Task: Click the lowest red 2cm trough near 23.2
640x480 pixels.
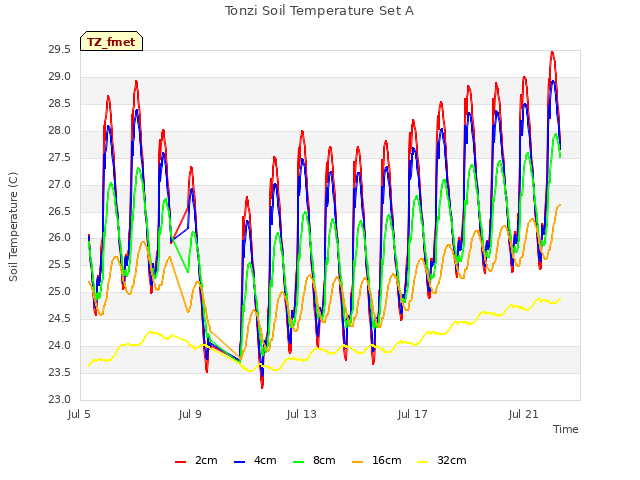Action: [262, 387]
